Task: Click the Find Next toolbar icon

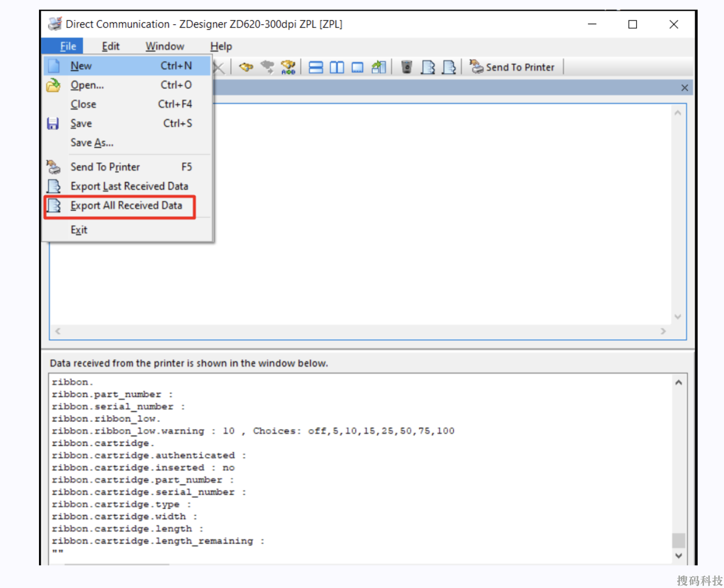Action: click(x=267, y=67)
